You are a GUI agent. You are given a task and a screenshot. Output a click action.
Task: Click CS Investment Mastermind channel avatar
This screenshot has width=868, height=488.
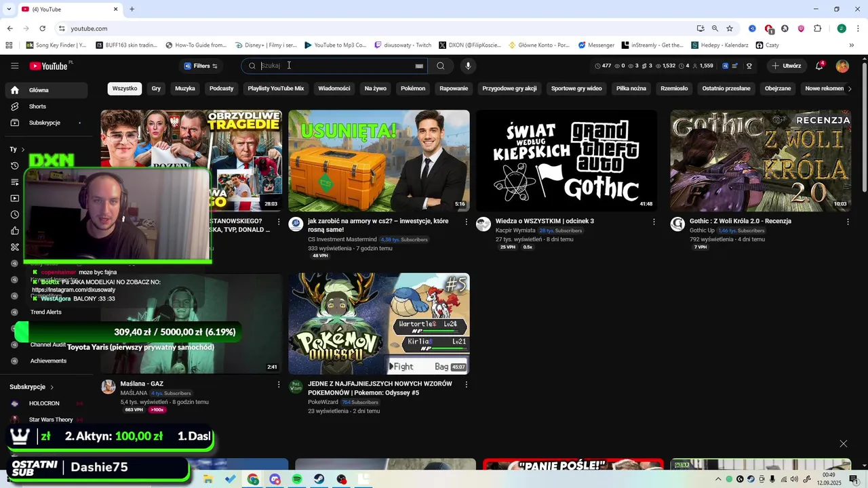[x=296, y=224]
